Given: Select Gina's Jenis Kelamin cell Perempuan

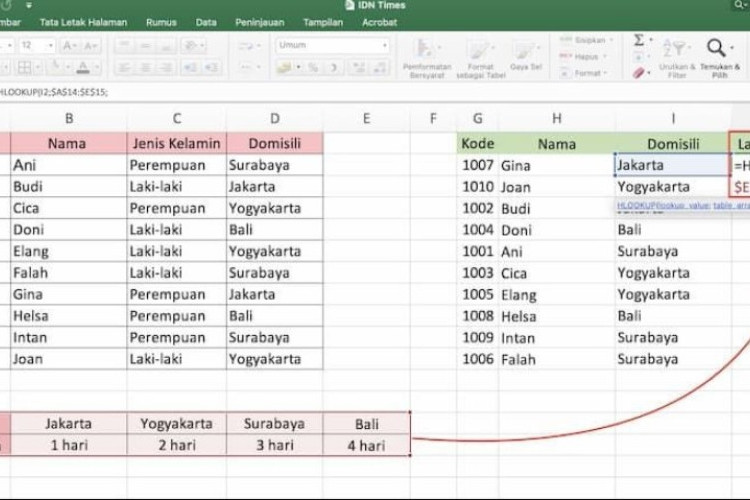Looking at the screenshot, I should [x=177, y=294].
